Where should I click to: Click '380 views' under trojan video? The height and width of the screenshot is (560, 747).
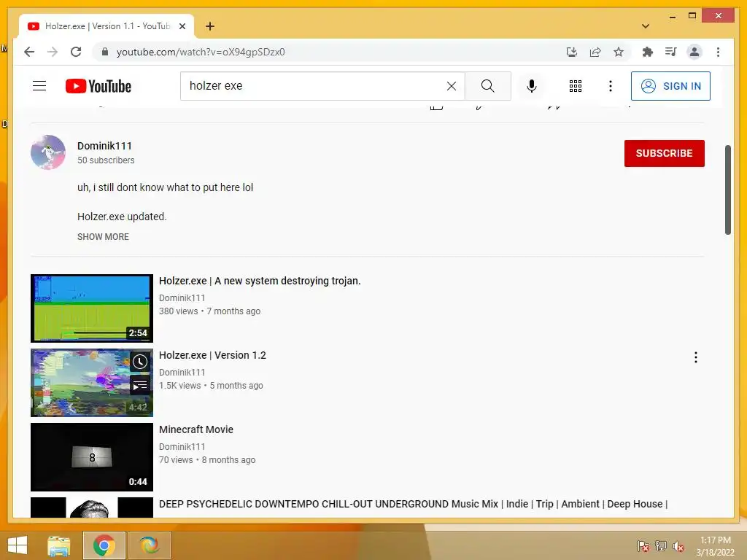click(178, 311)
